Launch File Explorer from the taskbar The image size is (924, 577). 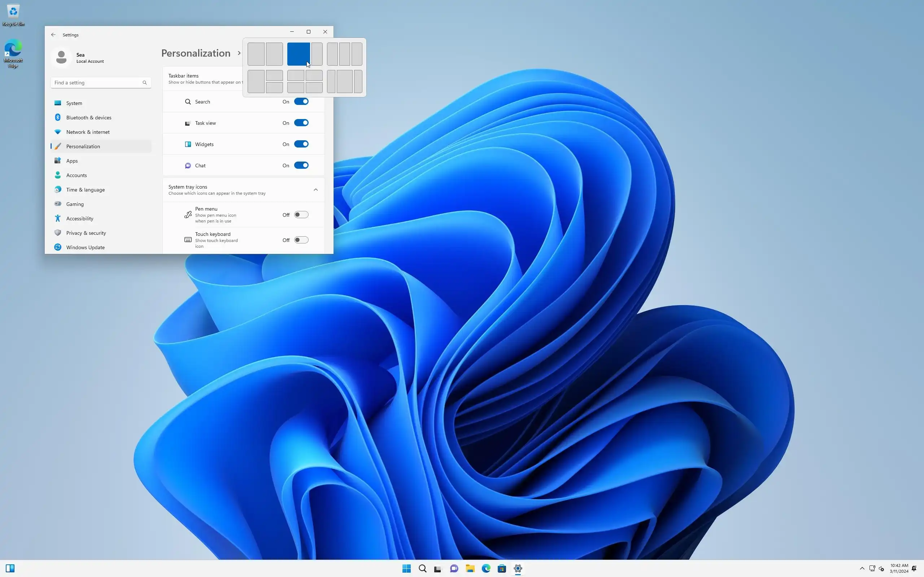[x=470, y=569]
